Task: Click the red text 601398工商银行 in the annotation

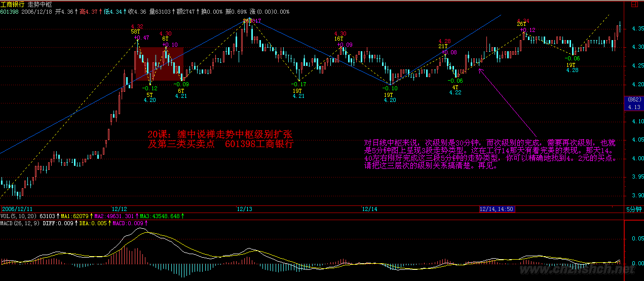Action: coord(259,144)
